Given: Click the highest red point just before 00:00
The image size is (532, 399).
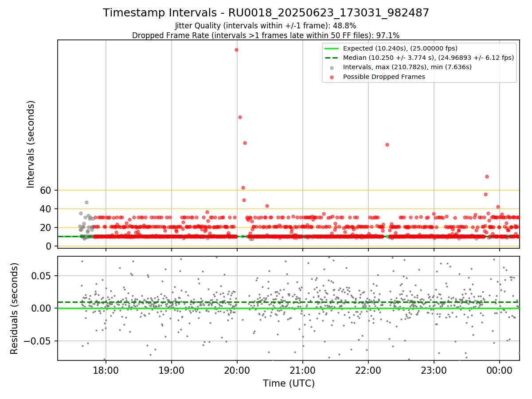Looking at the screenshot, I should click(487, 176).
